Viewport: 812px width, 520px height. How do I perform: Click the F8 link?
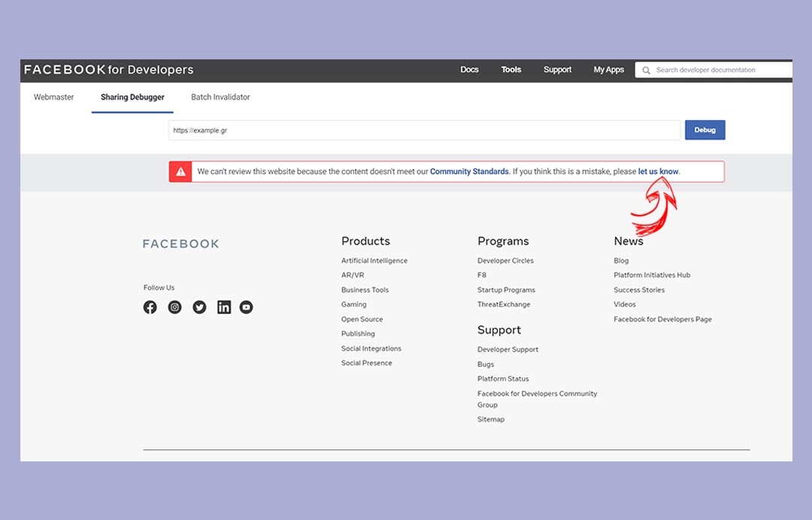482,275
